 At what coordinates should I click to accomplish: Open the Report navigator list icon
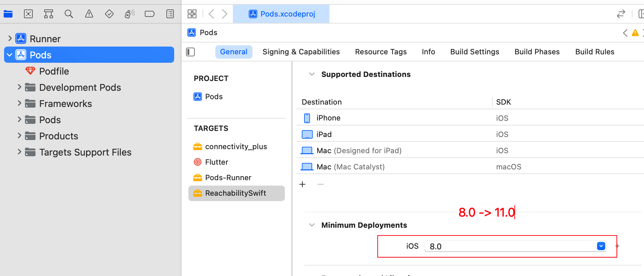[x=170, y=14]
